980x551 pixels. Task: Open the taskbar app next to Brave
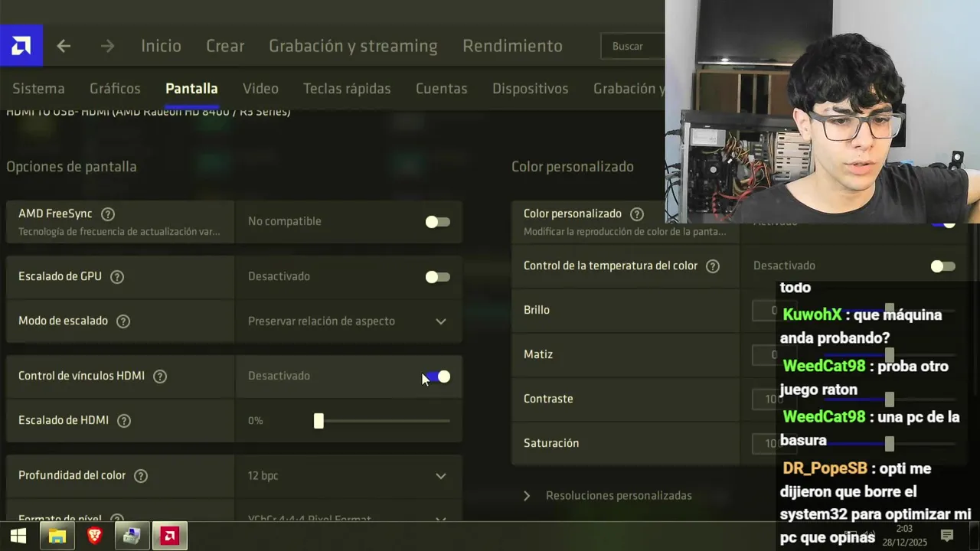[132, 536]
